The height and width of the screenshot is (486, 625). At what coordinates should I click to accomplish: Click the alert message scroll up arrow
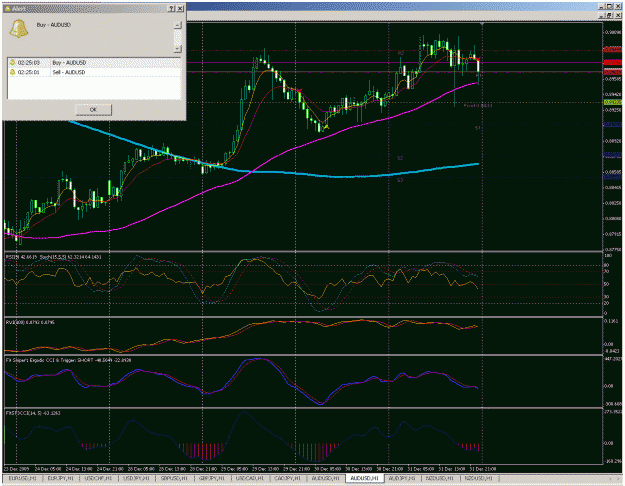coord(178,25)
